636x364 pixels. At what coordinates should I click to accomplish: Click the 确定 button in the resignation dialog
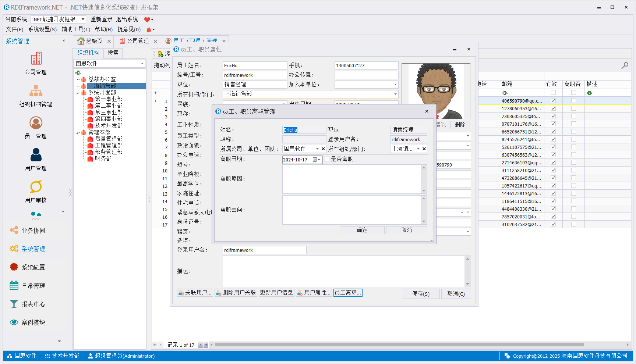(362, 230)
